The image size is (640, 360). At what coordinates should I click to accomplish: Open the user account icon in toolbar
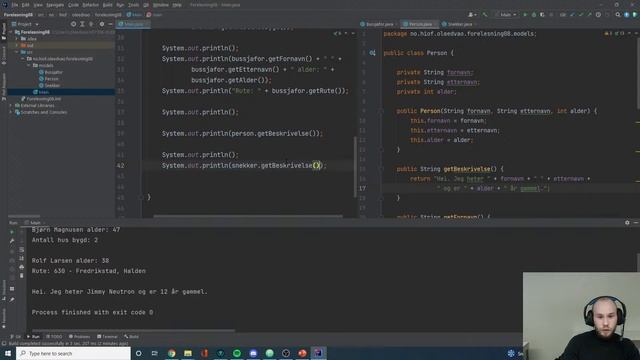click(x=472, y=15)
